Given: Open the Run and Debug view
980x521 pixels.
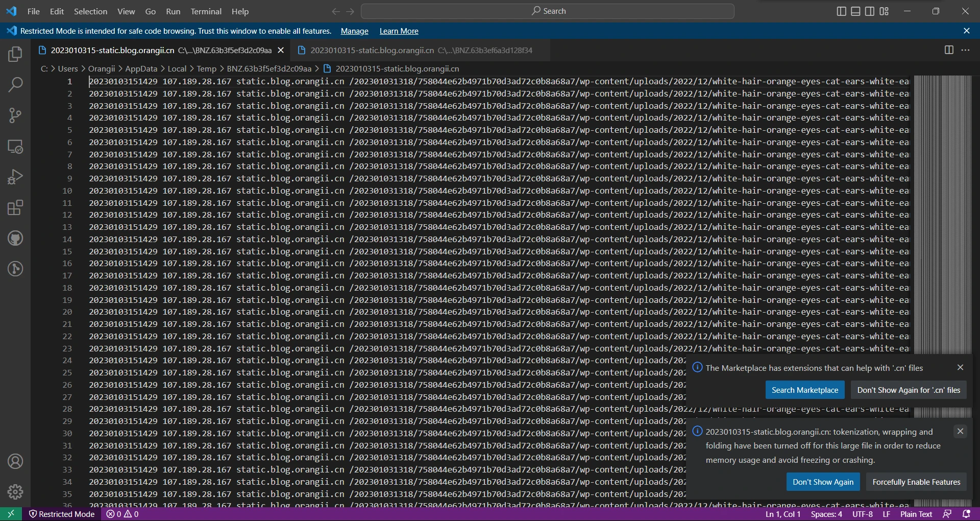Looking at the screenshot, I should click(15, 177).
